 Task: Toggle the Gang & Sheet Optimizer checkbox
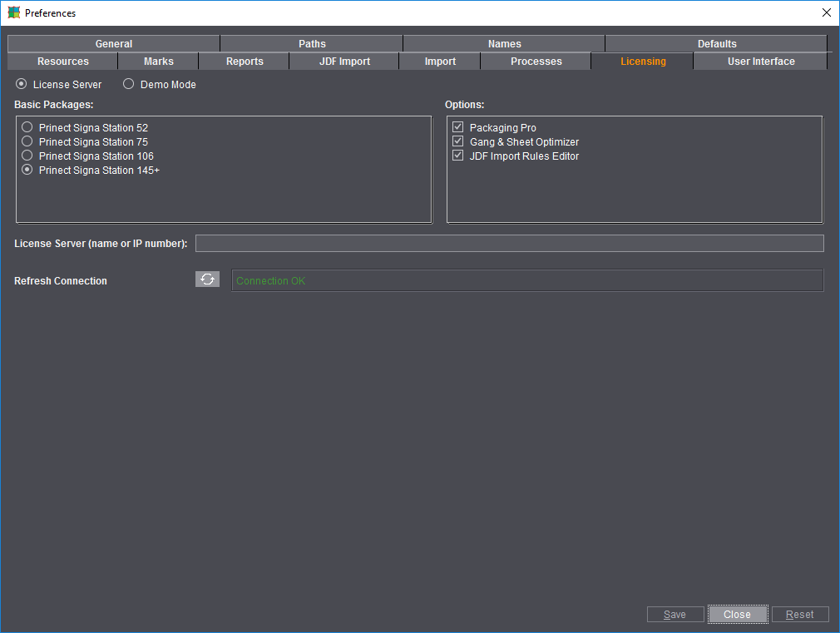(x=457, y=141)
